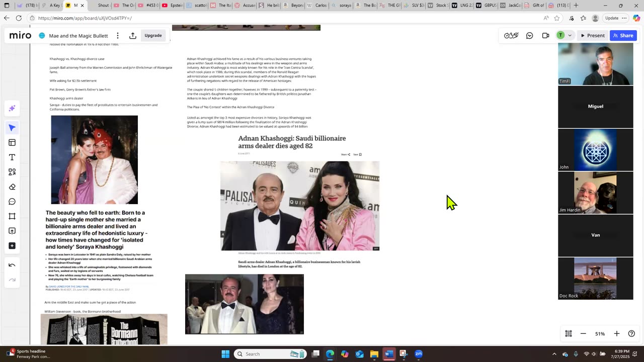Select the couple photo with red turban
Image resolution: width=644 pixels, height=362 pixels.
(x=94, y=160)
